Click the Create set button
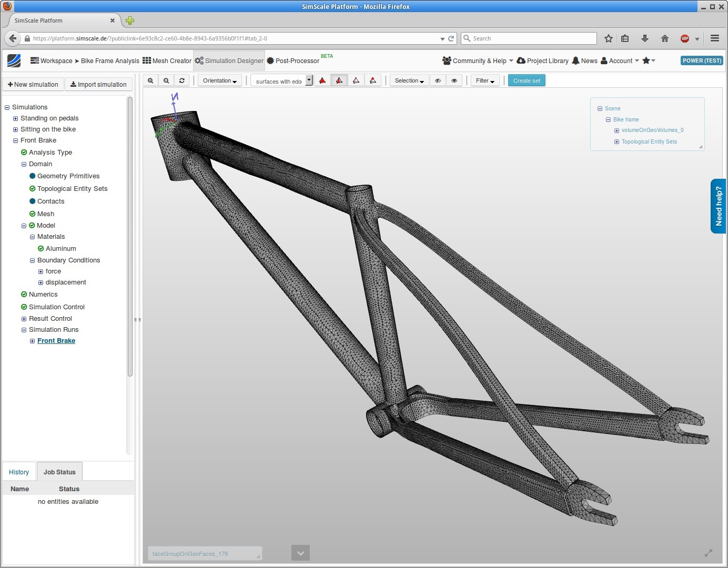Viewport: 728px width, 568px height. click(x=527, y=80)
